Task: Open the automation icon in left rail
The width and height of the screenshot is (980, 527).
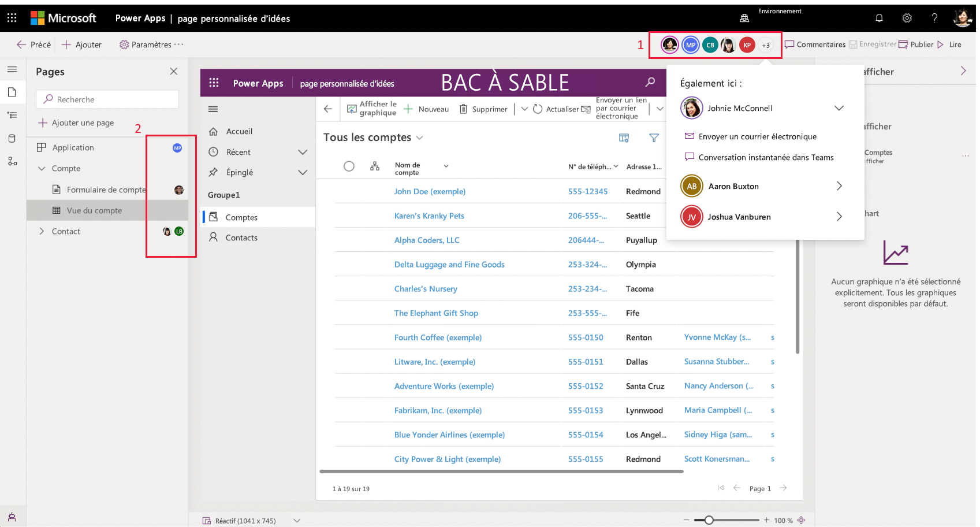Action: coord(12,161)
